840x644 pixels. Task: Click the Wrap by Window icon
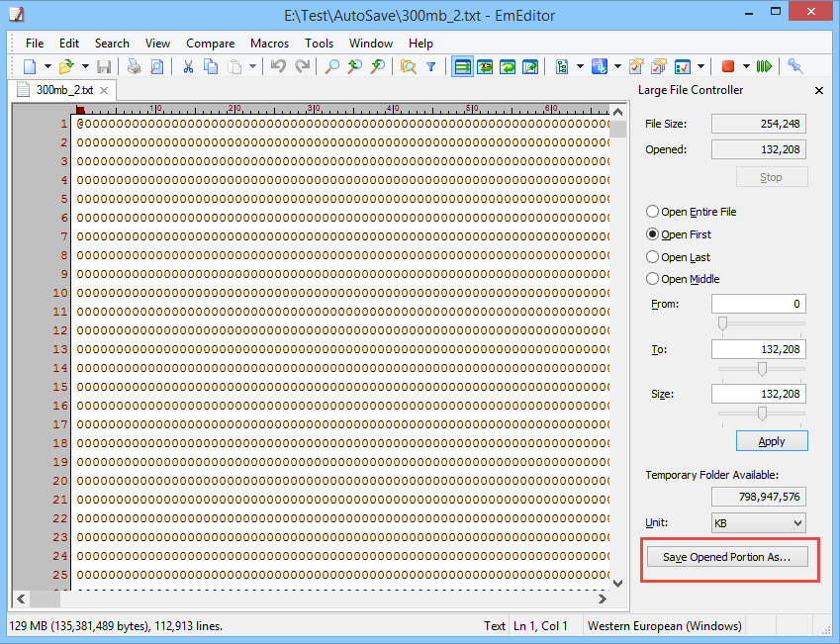click(x=508, y=66)
